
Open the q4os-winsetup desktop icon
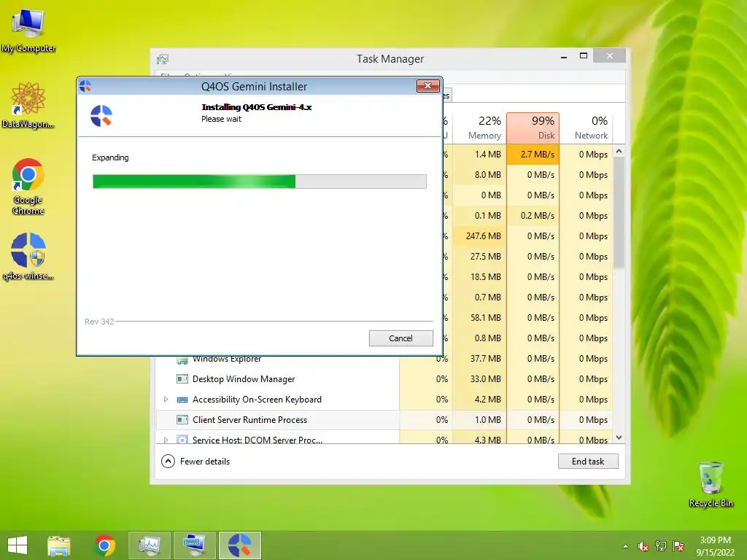pyautogui.click(x=28, y=257)
